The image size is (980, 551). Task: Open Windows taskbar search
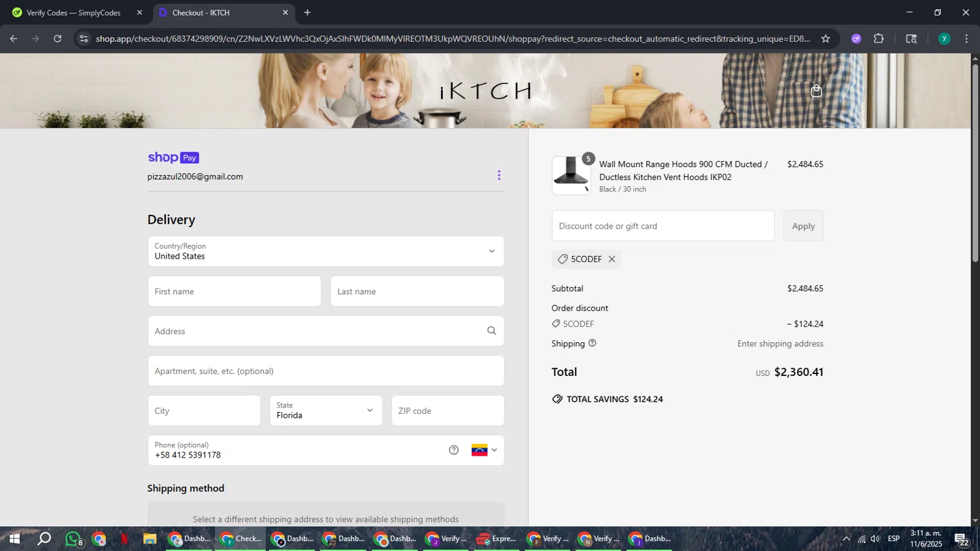tap(44, 539)
